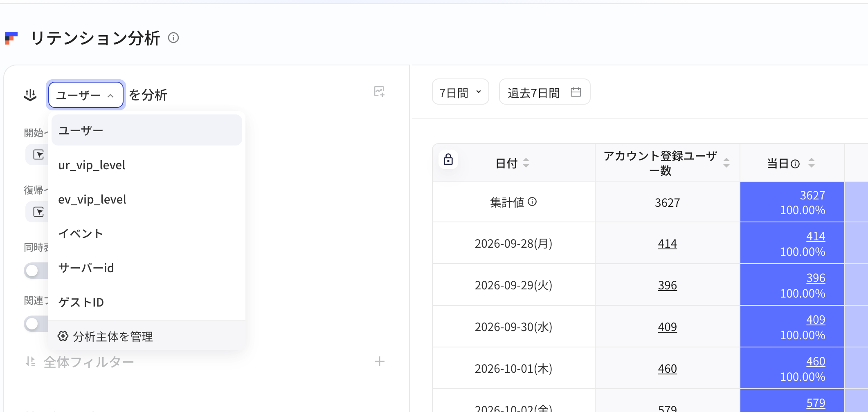Viewport: 868px width, 412px height.
Task: Click info icon next to 集計値
Action: tap(532, 202)
